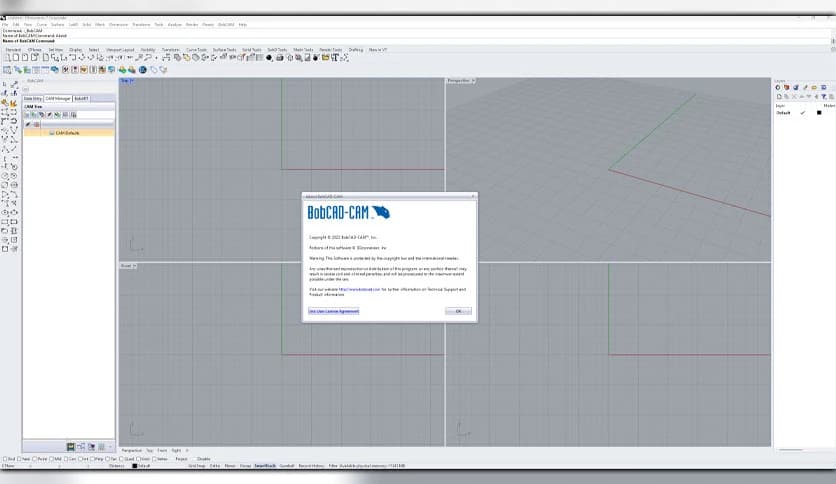This screenshot has height=484, width=836.
Task: Click the yellow folder icon in Standard toolbar
Action: pyautogui.click(x=325, y=58)
